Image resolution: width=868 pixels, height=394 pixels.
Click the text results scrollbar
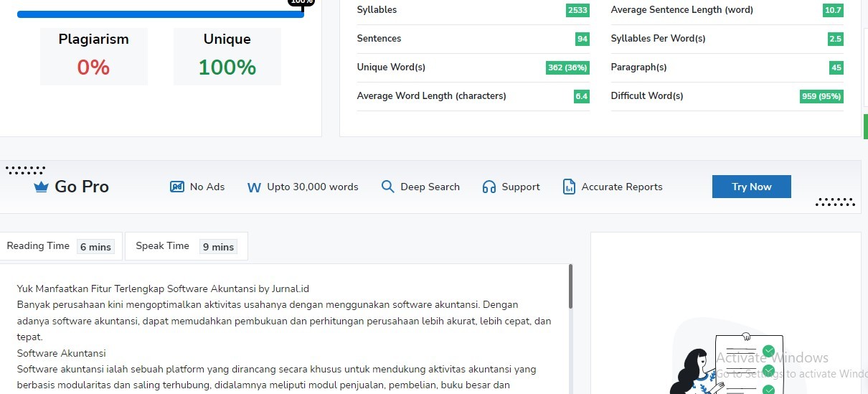click(x=570, y=286)
